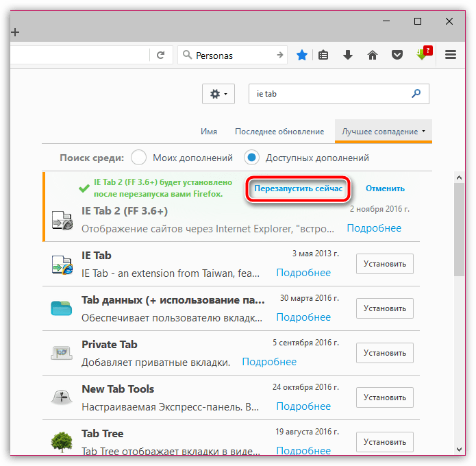This screenshot has width=476, height=466.
Task: Click New Tab Tools add-on icon
Action: point(62,397)
